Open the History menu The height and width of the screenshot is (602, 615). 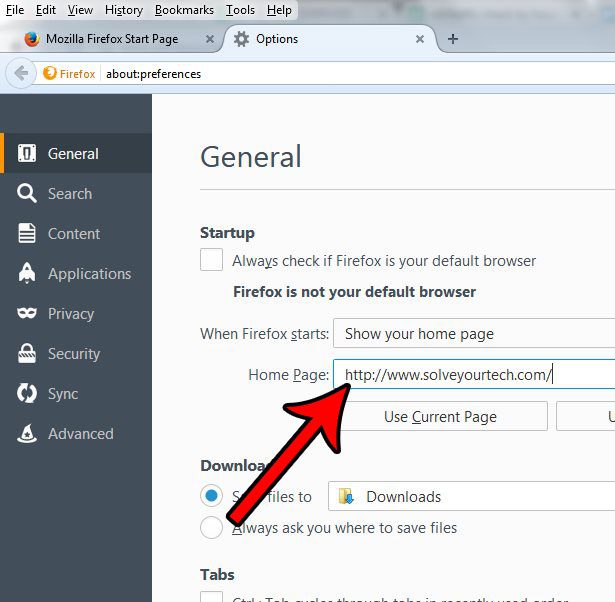pyautogui.click(x=124, y=10)
